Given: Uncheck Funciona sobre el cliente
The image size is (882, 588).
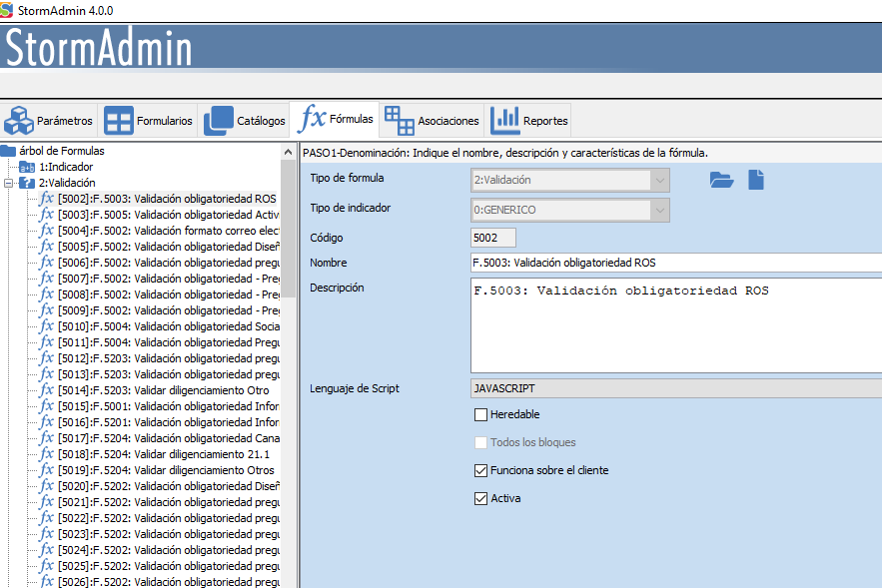Looking at the screenshot, I should click(480, 470).
